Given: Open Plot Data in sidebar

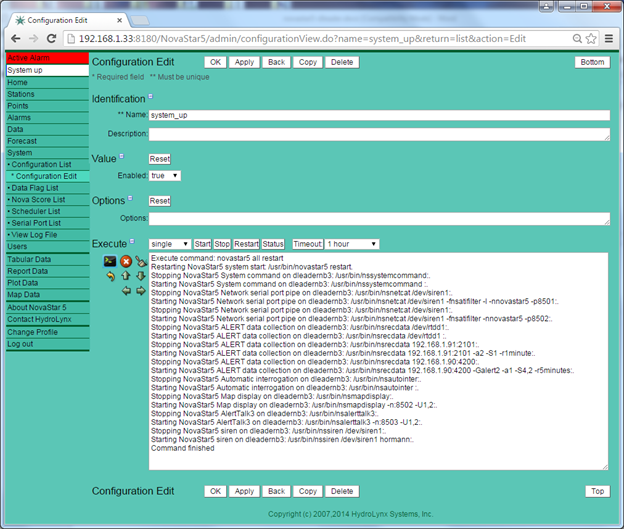Looking at the screenshot, I should [x=47, y=283].
